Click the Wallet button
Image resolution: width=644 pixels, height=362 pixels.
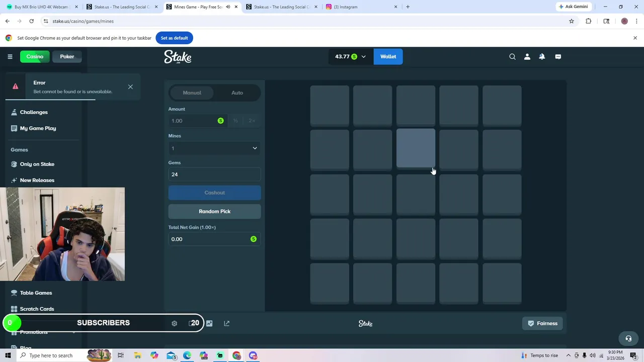tap(388, 57)
